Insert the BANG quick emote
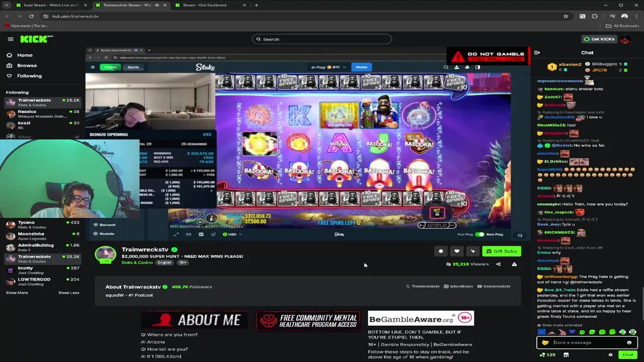644x362 pixels. 541,332
